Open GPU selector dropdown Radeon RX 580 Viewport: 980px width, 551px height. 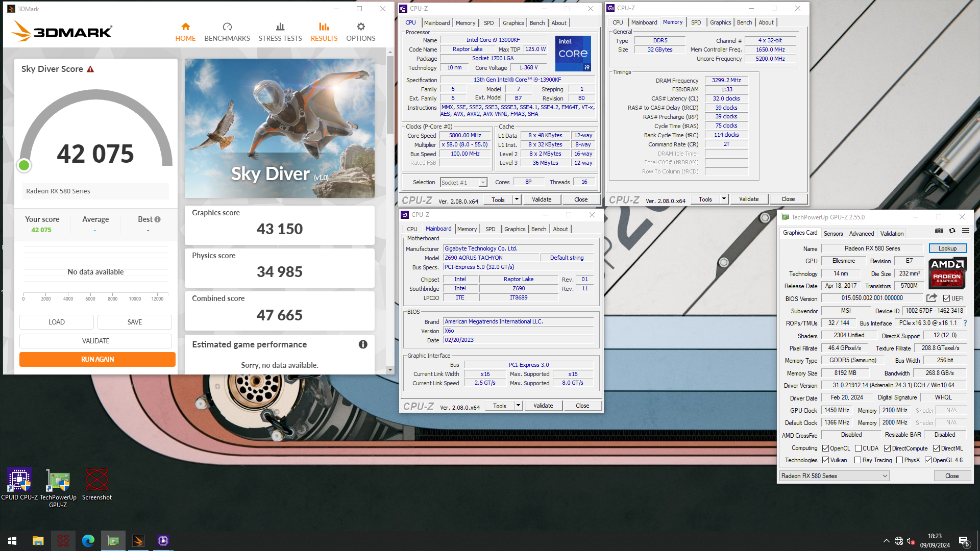point(835,476)
